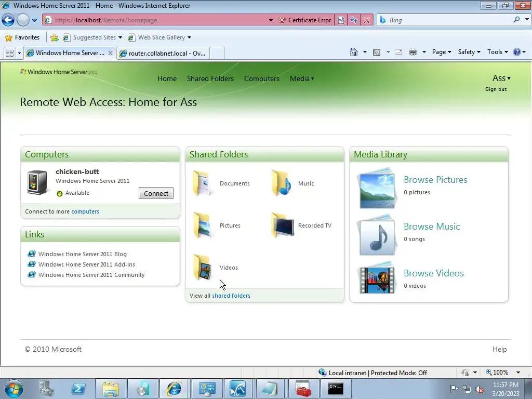
Task: Toggle the Compatibility View icon
Action: tap(341, 20)
